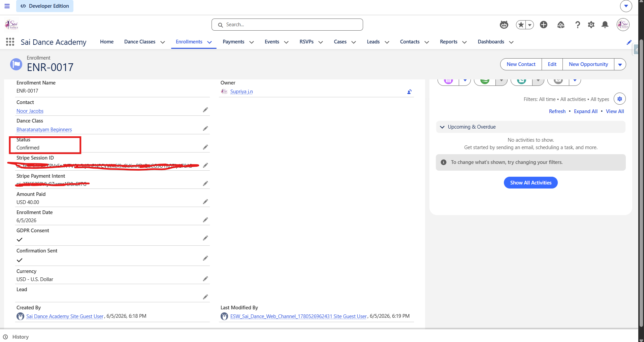Open the Notifications bell
Image resolution: width=644 pixels, height=342 pixels.
tap(605, 25)
